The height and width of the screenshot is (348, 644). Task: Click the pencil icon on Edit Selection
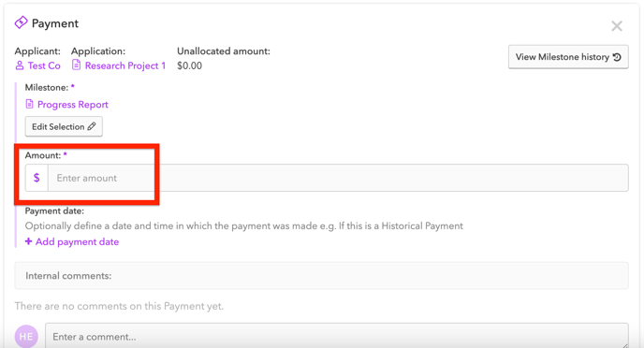pos(92,126)
